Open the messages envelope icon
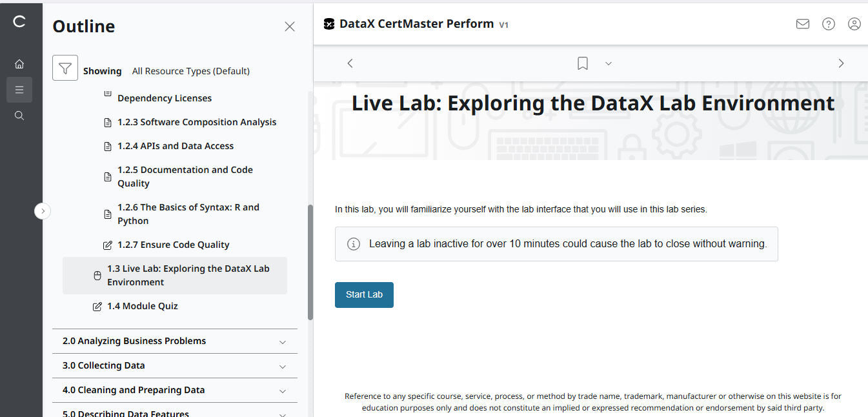868x417 pixels. click(802, 23)
